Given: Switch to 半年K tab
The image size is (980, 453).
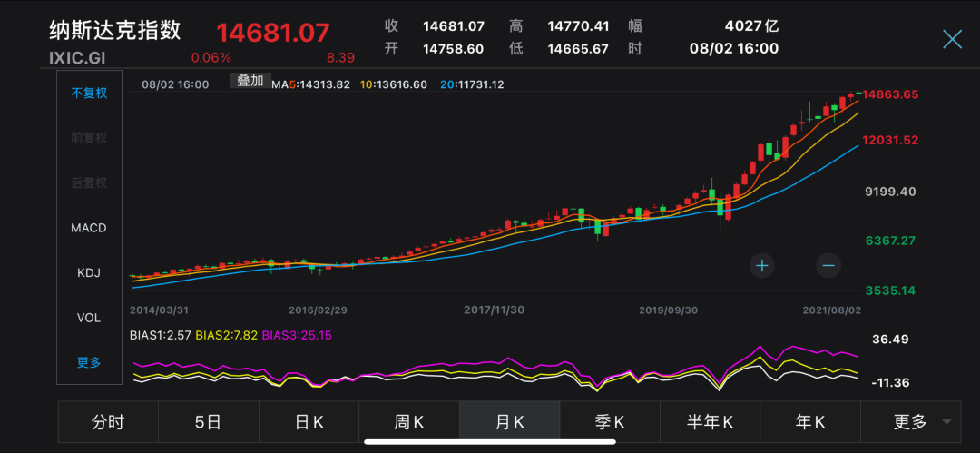Looking at the screenshot, I should pos(710,422).
